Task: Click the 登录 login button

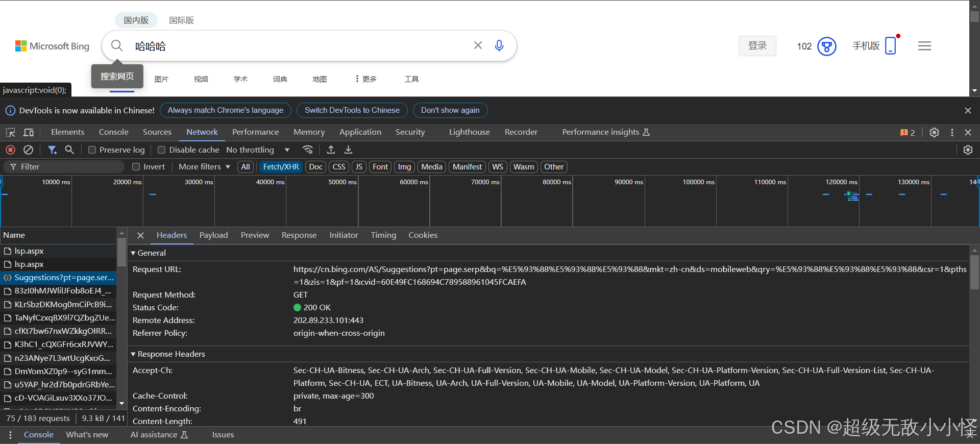Action: 757,46
